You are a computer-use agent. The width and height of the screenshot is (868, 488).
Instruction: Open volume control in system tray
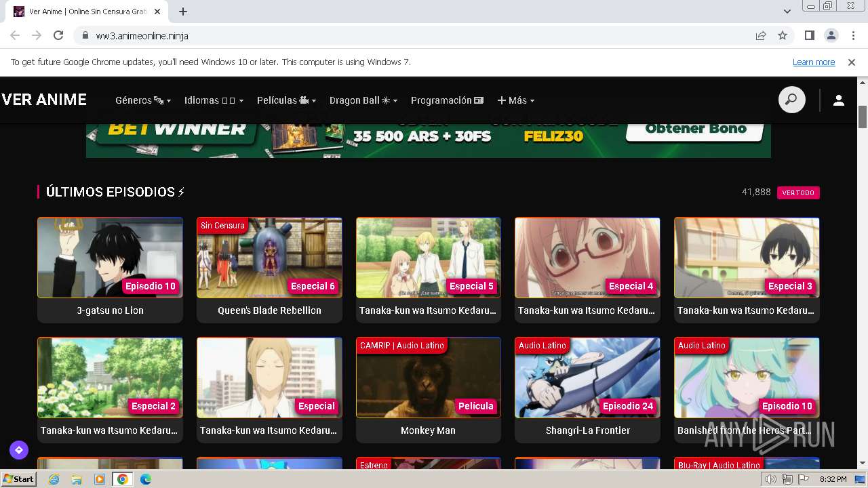click(x=771, y=479)
